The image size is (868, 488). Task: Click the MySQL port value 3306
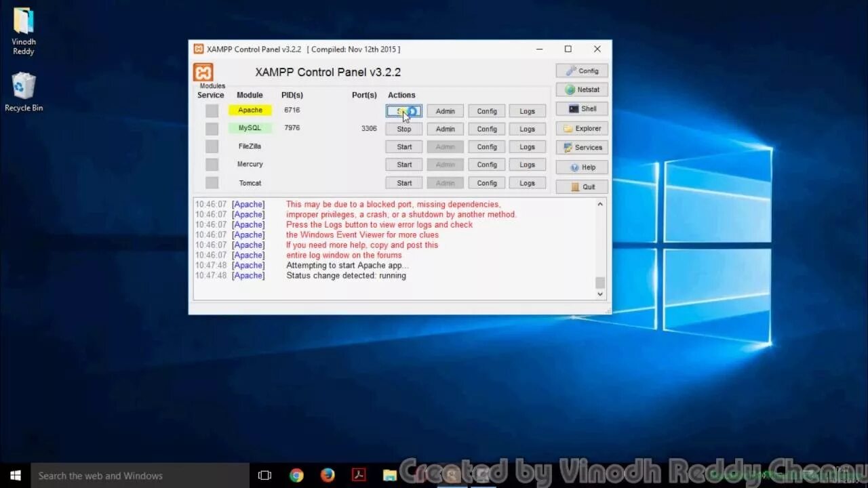pos(369,128)
